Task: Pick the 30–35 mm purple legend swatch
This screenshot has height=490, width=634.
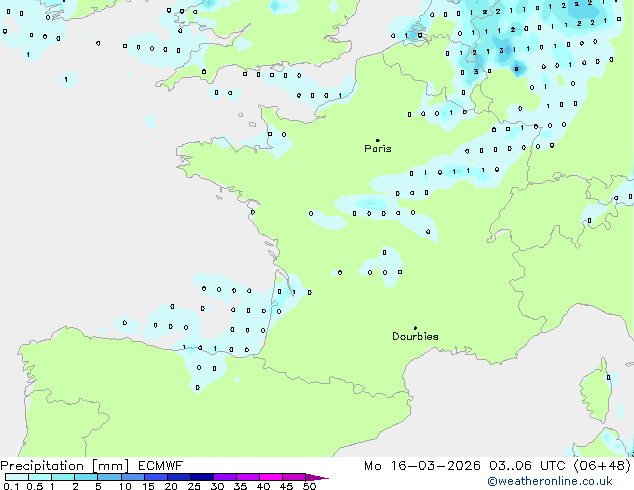Action: [x=225, y=477]
